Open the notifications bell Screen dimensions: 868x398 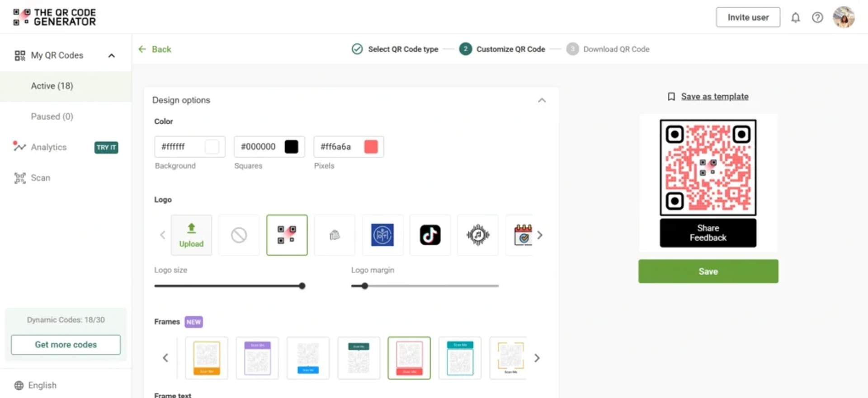tap(795, 18)
